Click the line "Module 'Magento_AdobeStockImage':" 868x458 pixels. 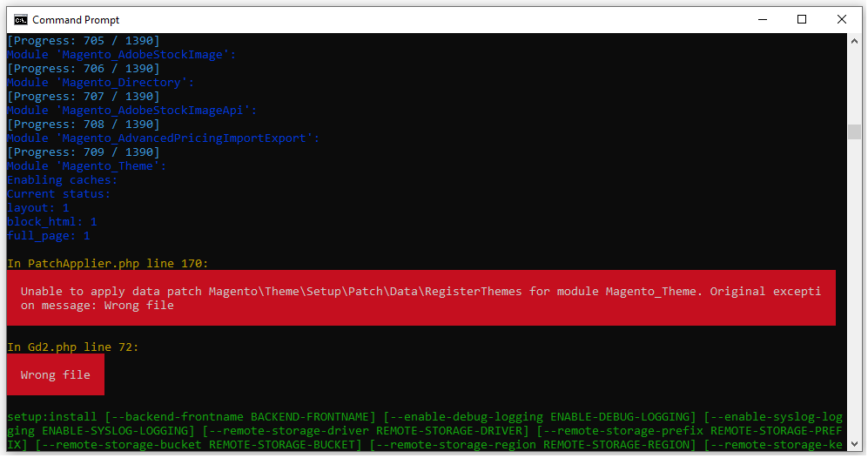[121, 55]
